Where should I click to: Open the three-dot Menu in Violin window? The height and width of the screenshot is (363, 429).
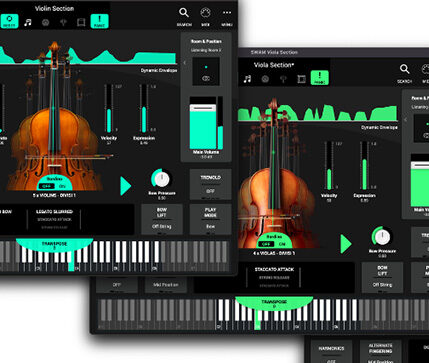pyautogui.click(x=227, y=17)
